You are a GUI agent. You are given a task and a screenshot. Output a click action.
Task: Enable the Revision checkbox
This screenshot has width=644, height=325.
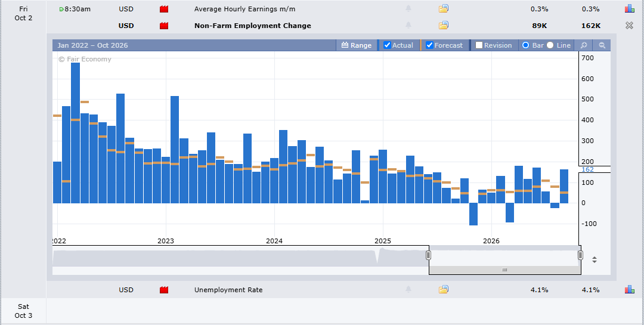click(479, 45)
